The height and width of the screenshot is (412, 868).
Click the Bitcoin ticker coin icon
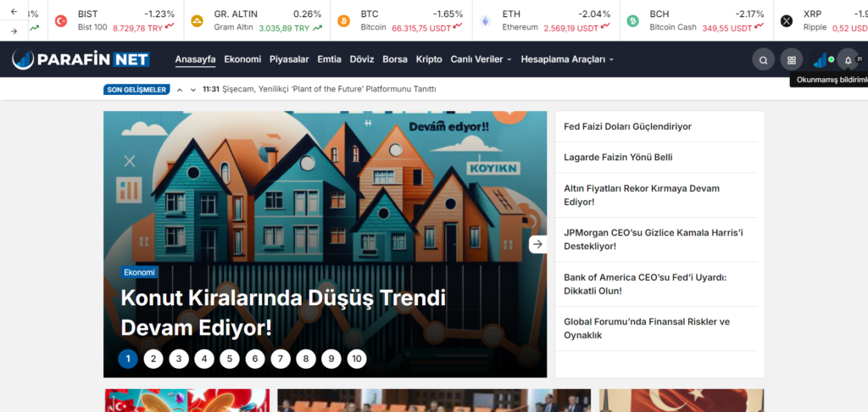(x=343, y=21)
